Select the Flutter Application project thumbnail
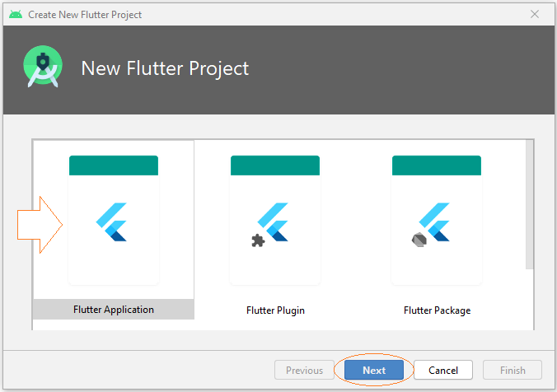The image size is (557, 392). coord(114,220)
